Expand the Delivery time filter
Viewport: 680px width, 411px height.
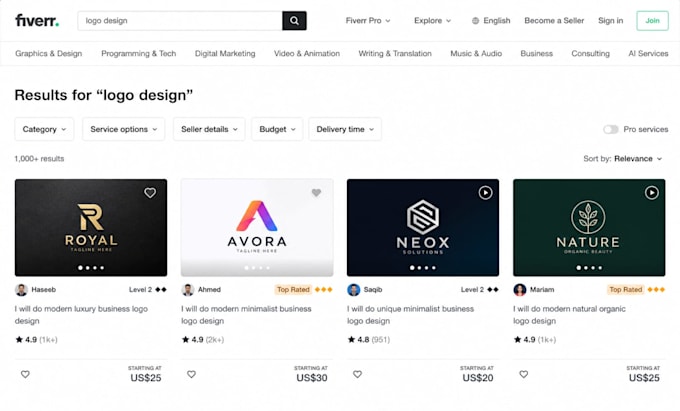[x=345, y=129]
